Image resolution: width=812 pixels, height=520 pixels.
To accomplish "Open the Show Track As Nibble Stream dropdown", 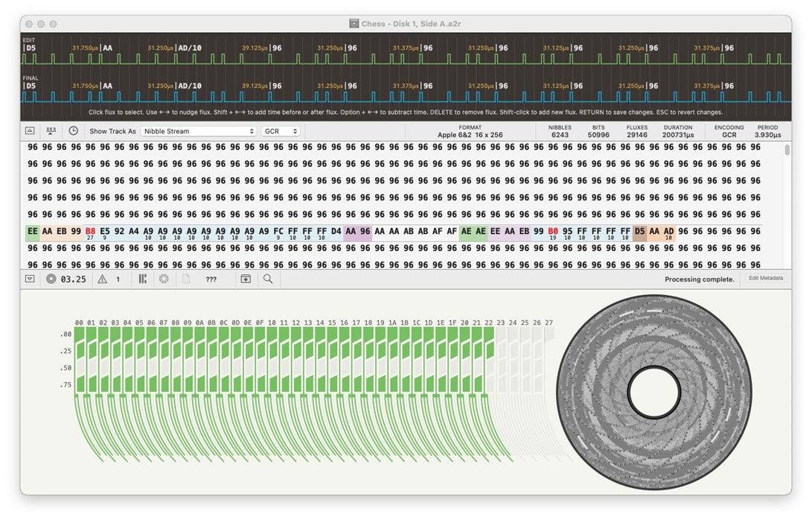I will pyautogui.click(x=199, y=131).
